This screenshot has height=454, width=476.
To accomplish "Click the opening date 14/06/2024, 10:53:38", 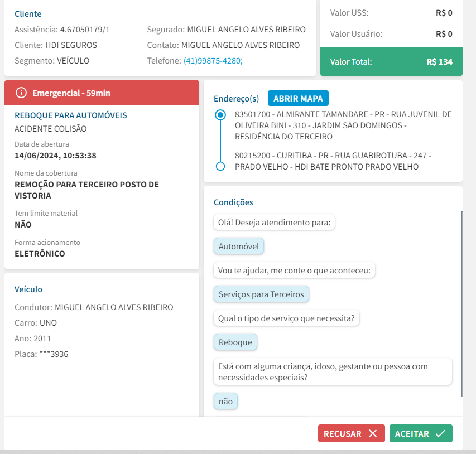I will (x=56, y=156).
